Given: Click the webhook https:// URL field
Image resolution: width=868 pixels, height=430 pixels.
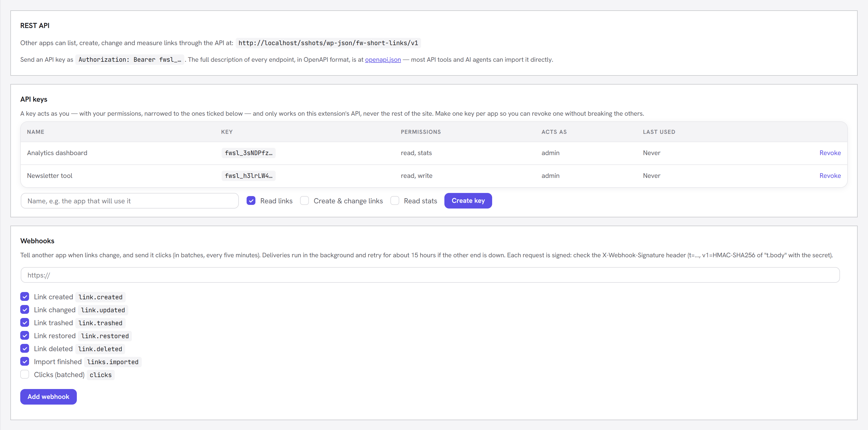Looking at the screenshot, I should click(430, 275).
